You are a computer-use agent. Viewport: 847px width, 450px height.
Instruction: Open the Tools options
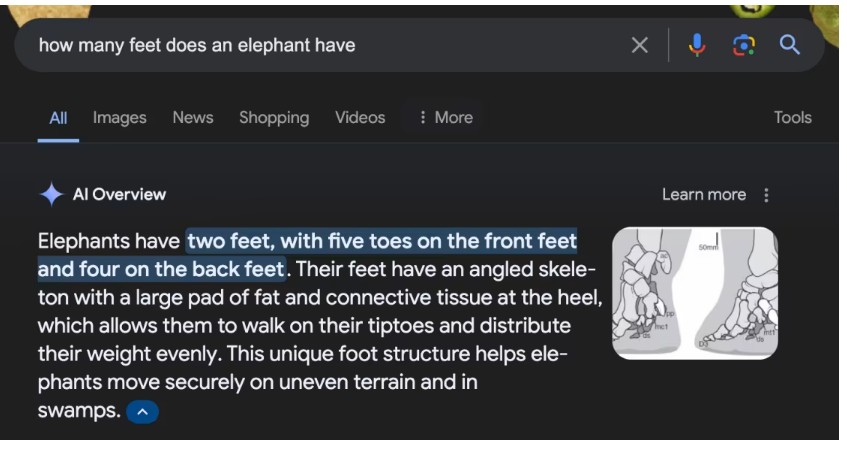pyautogui.click(x=792, y=118)
